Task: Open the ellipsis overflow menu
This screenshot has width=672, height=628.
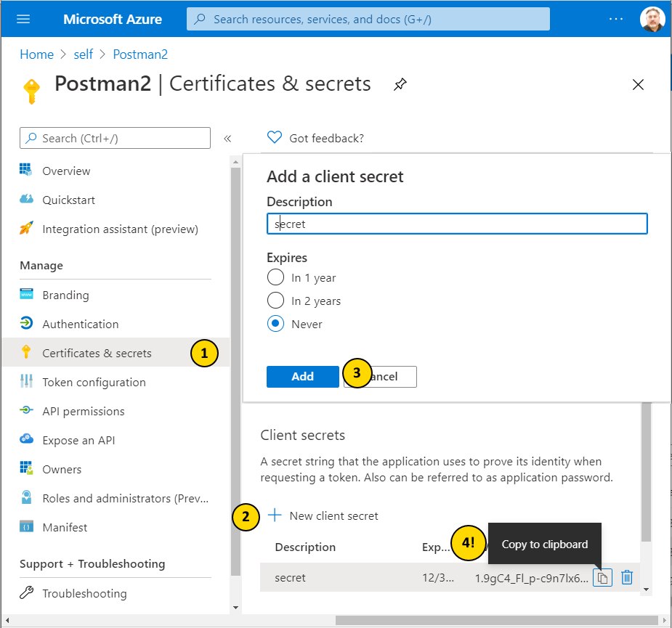Action: (615, 19)
